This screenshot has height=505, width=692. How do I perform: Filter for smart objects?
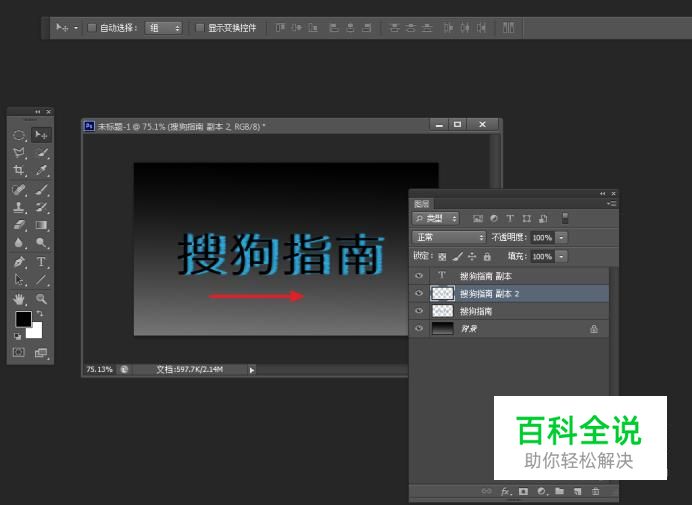click(543, 219)
